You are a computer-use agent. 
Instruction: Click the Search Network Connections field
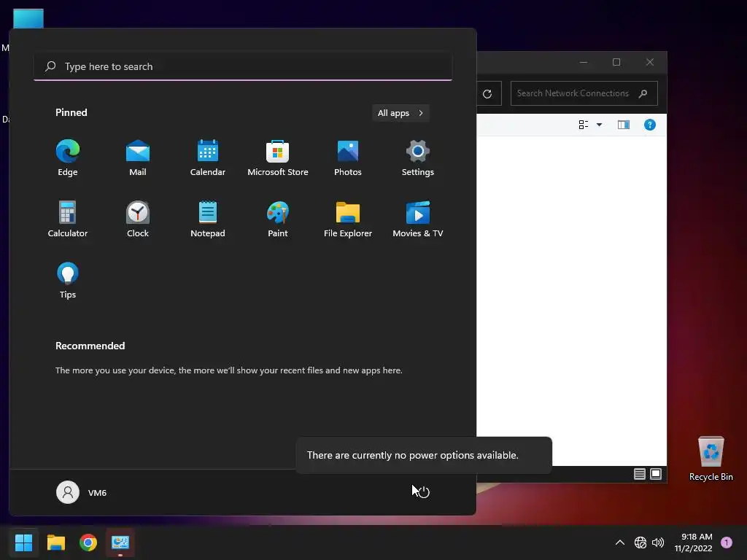coord(584,93)
